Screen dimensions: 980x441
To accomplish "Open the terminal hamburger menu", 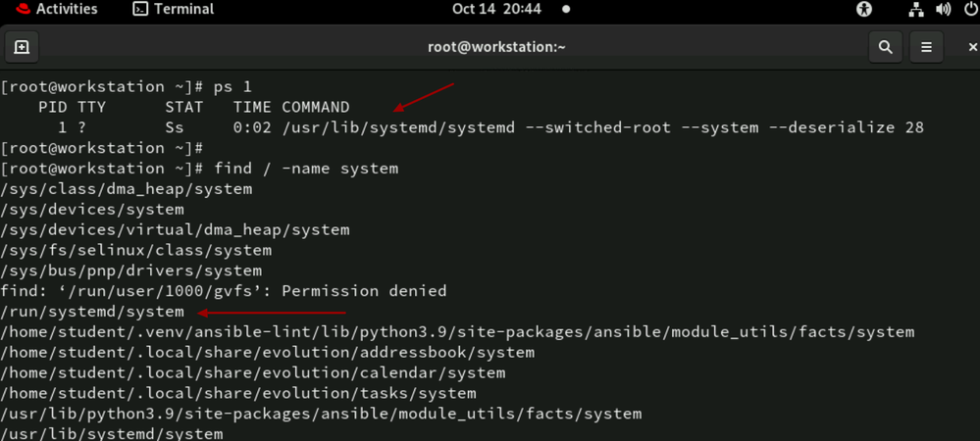I will pyautogui.click(x=926, y=47).
